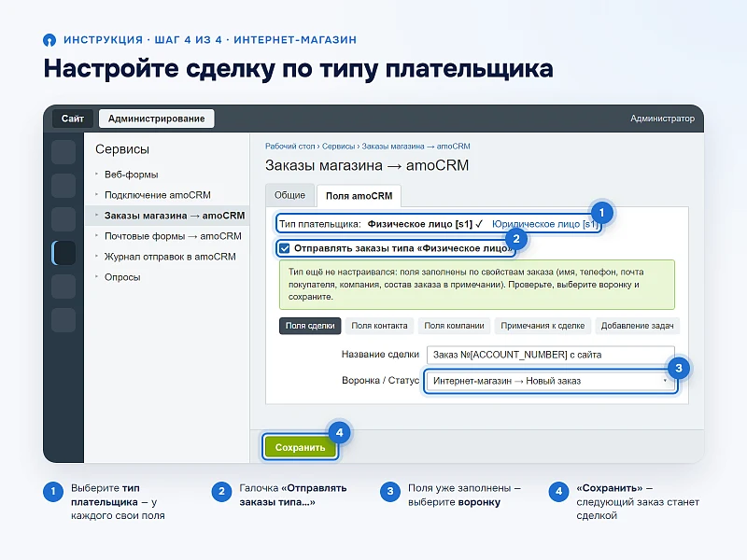Click the fifth dark sidebar icon

pos(63,287)
